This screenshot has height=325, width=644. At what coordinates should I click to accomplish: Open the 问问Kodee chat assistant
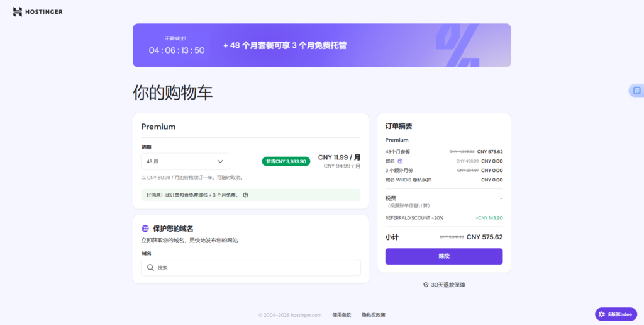(616, 314)
